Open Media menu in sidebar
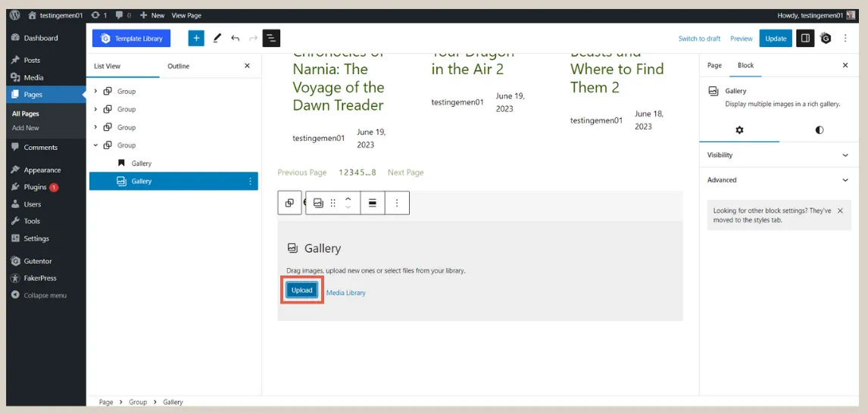 46,77
